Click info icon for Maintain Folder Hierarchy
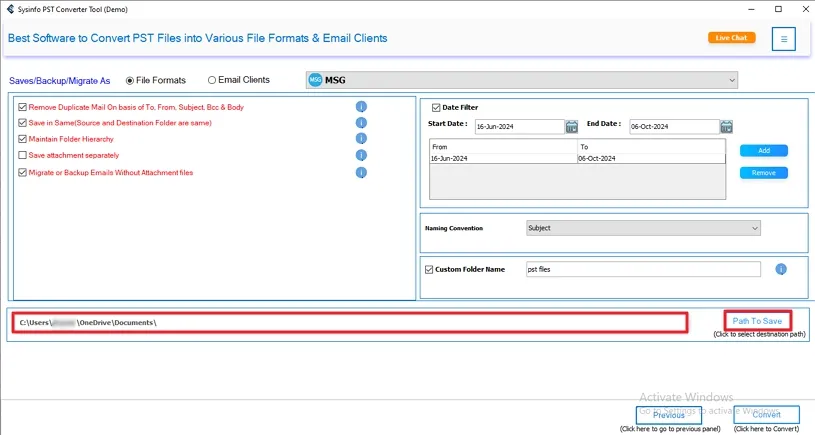The image size is (815, 435). coord(361,139)
